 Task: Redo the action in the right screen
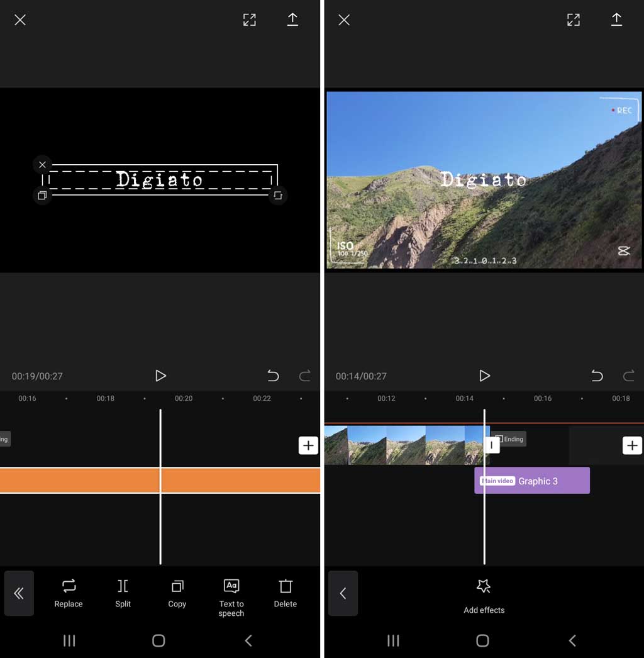tap(628, 376)
